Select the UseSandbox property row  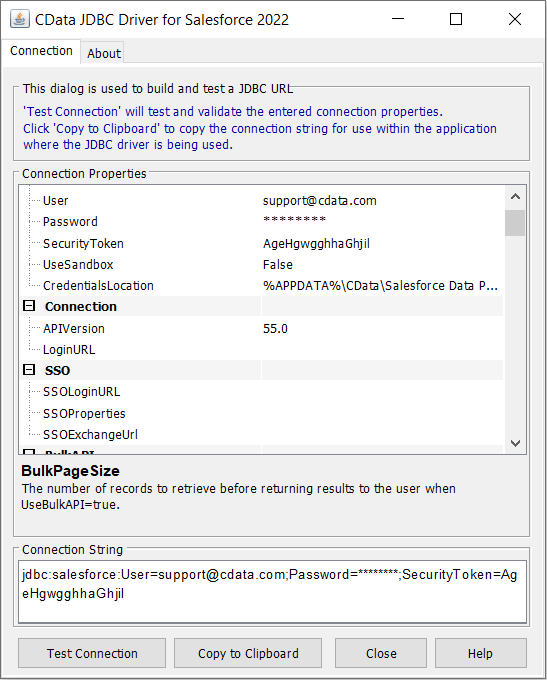click(x=262, y=265)
